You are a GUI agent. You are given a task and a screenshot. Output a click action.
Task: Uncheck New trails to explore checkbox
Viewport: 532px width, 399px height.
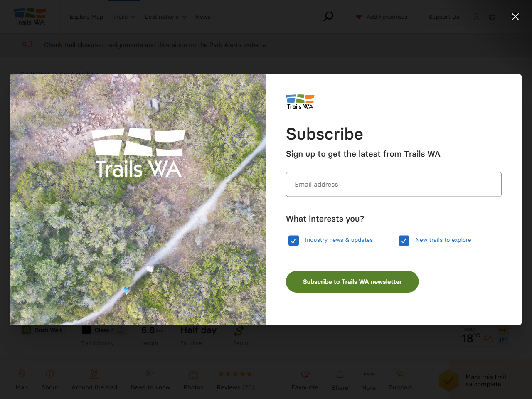click(404, 241)
